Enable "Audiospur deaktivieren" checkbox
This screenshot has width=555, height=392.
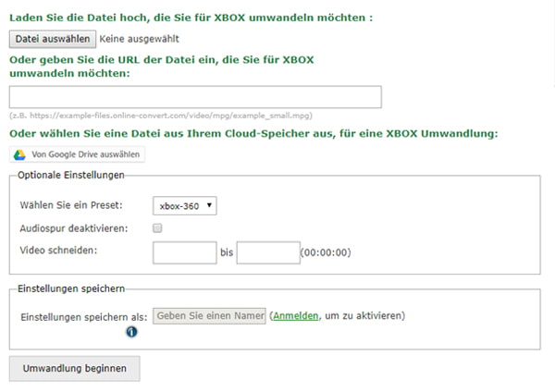click(157, 228)
